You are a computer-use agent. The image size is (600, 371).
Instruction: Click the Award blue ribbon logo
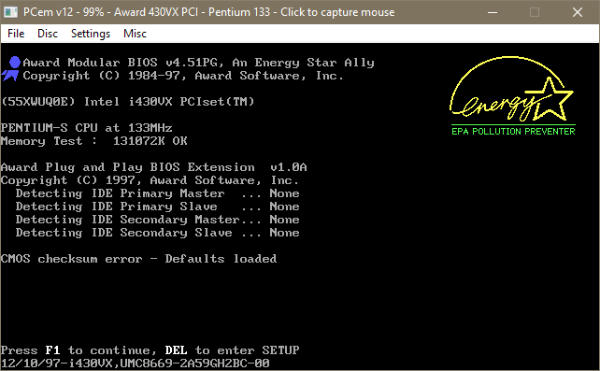11,69
